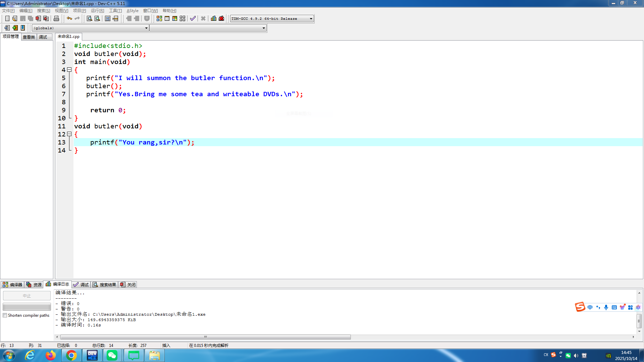
Task: Collapse the butler function fold marker
Action: point(69,134)
